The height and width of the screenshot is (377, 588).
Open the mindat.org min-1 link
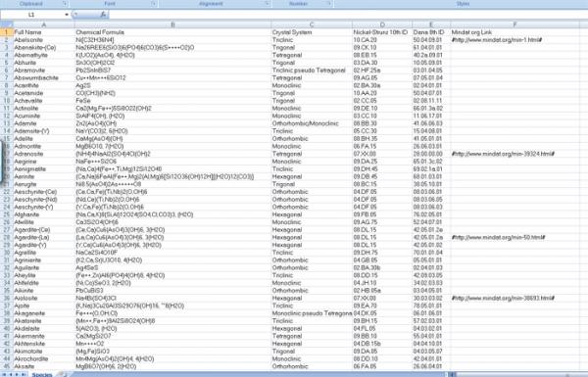(x=497, y=40)
